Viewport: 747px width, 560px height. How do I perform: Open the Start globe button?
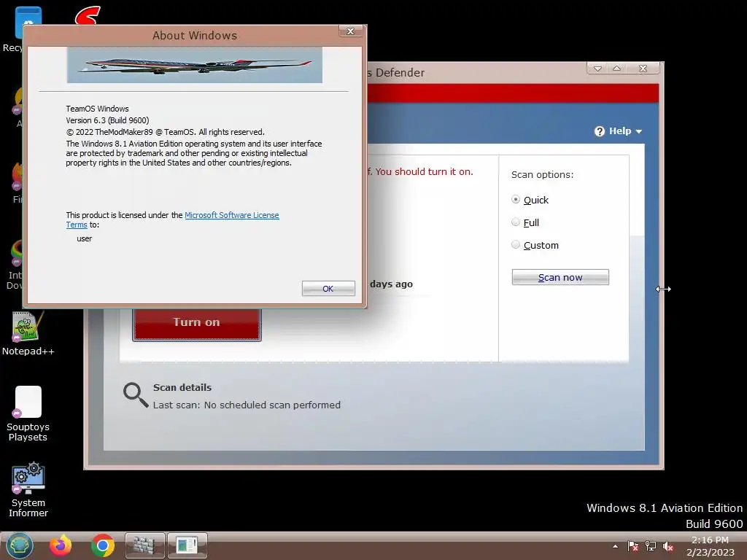pos(20,545)
